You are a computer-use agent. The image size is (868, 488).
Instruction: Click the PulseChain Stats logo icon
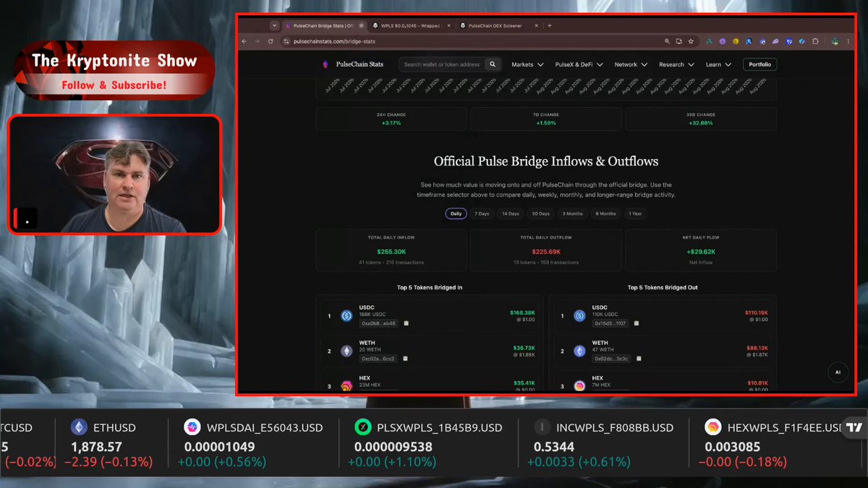[x=325, y=64]
